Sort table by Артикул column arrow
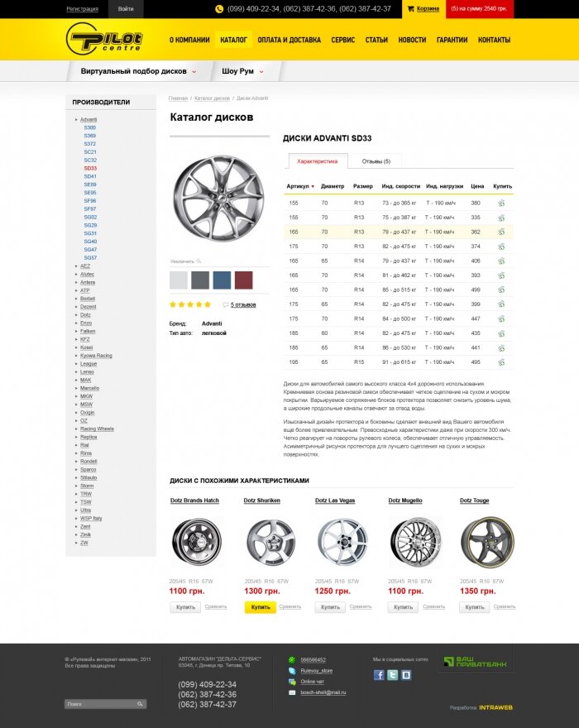The image size is (579, 728). 313,187
